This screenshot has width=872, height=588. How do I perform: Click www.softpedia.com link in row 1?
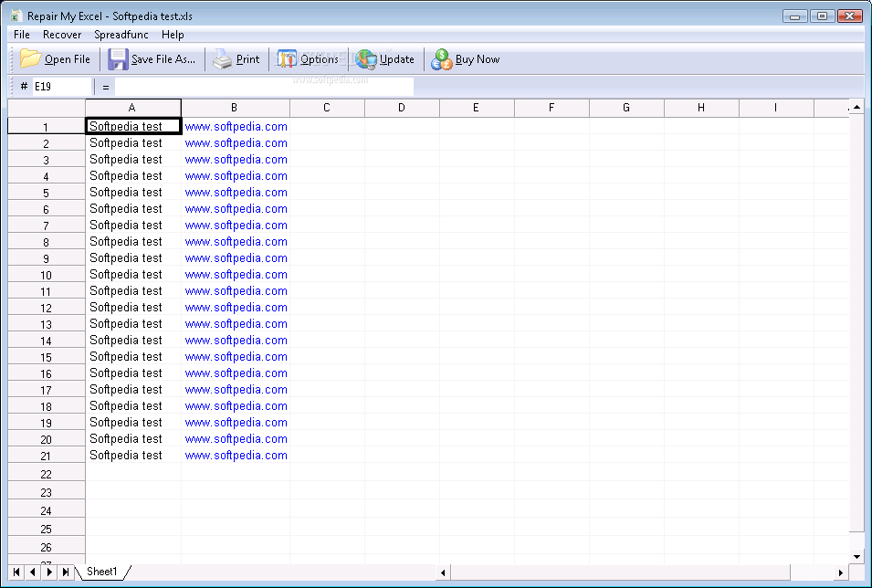point(236,126)
